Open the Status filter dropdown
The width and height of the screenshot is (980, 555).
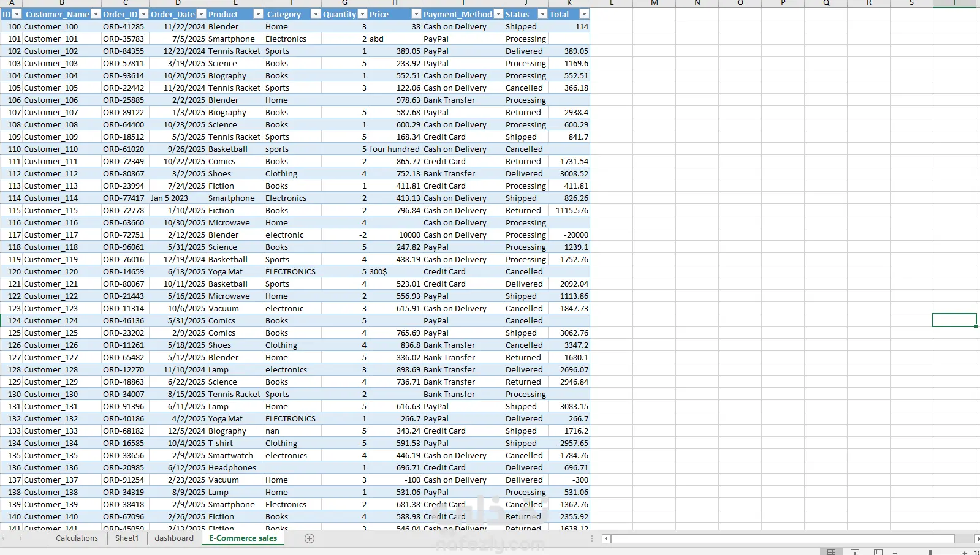point(542,14)
